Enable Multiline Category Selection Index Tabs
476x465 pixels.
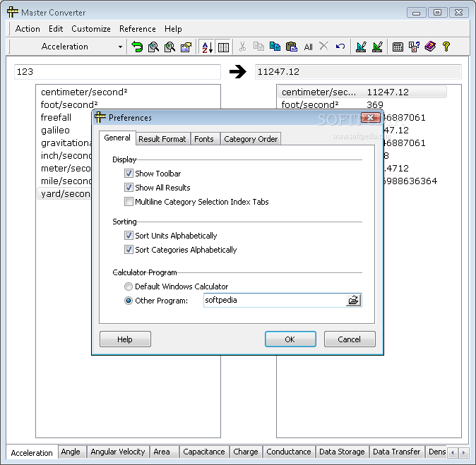point(129,201)
